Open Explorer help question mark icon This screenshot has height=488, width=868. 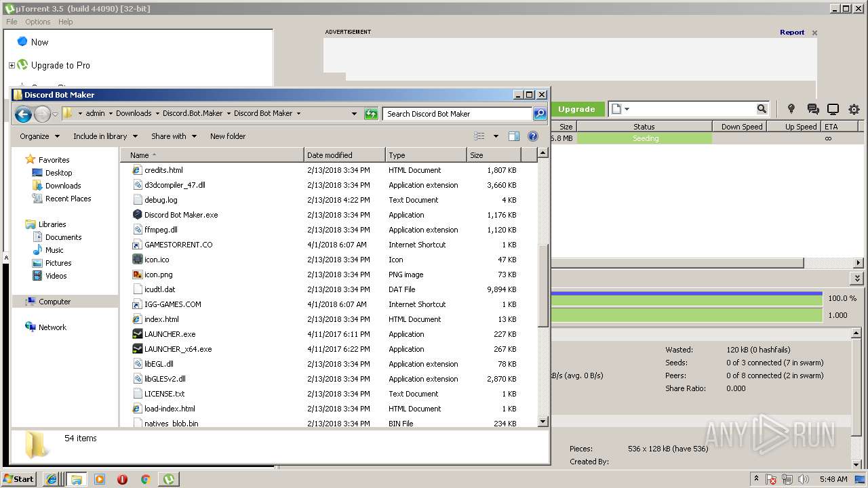coord(533,136)
